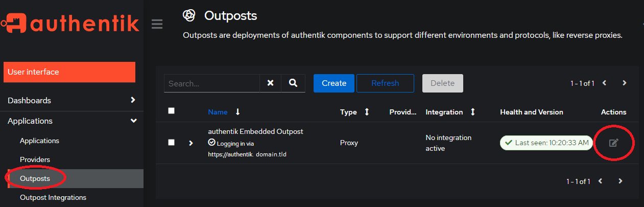
Task: Click the edit icon for authentik Embedded Outpost
Action: (x=614, y=143)
